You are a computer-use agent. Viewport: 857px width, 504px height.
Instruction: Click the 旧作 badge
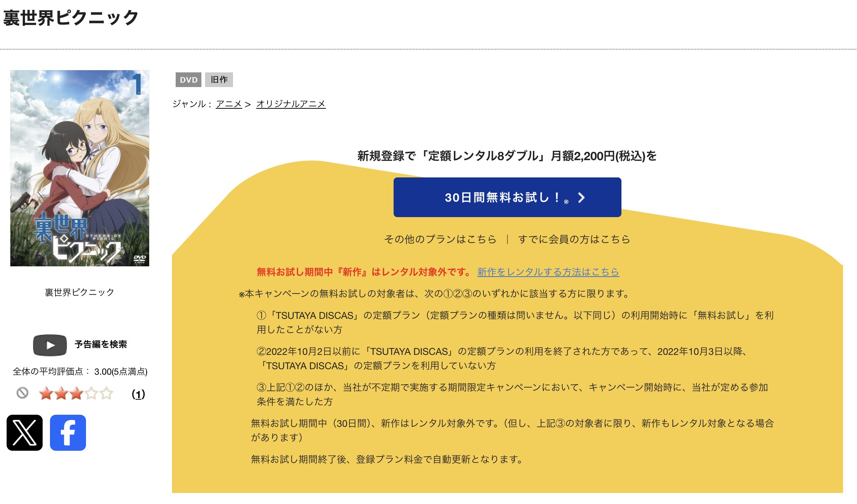(x=219, y=80)
